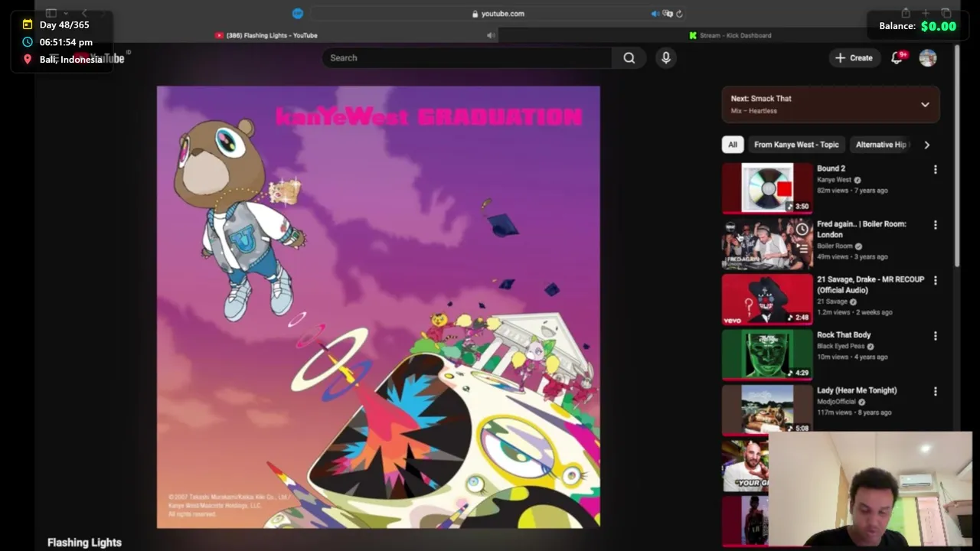Open Rock That Body video title
980x551 pixels.
[843, 335]
